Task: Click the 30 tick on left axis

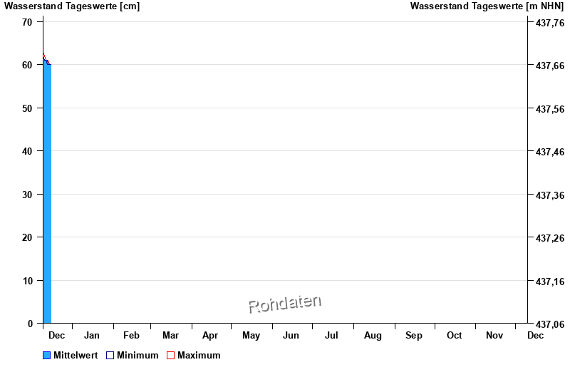Action: pos(27,195)
